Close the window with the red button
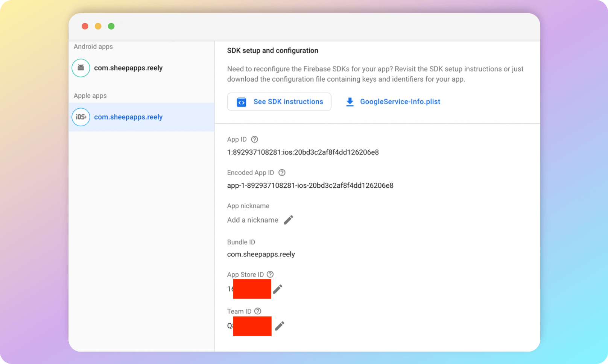The width and height of the screenshot is (608, 364). [85, 26]
